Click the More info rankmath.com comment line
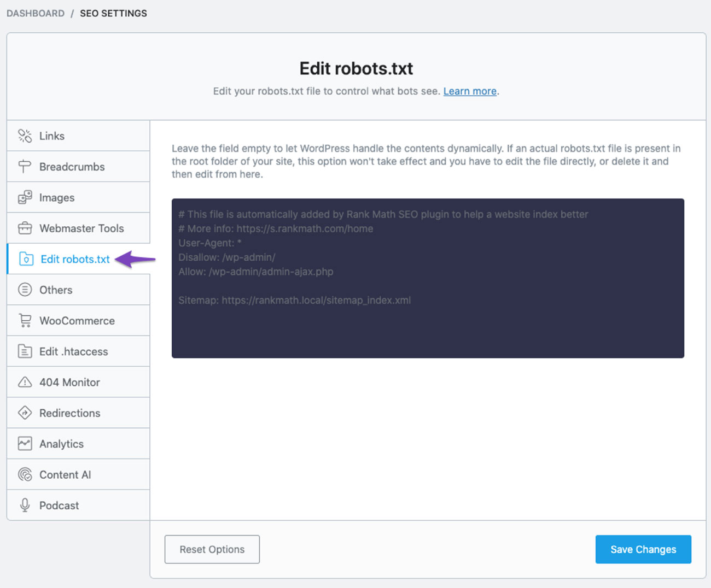 [x=276, y=228]
